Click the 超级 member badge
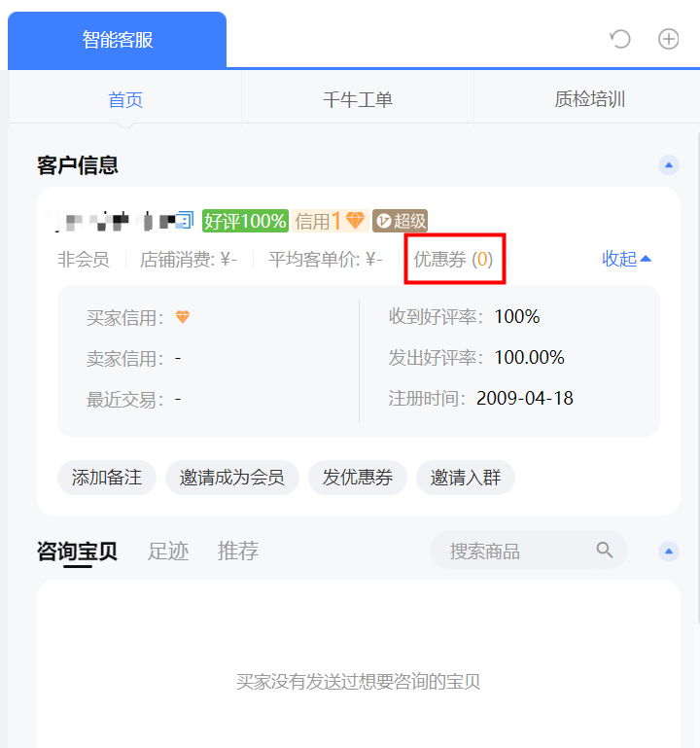 400,221
